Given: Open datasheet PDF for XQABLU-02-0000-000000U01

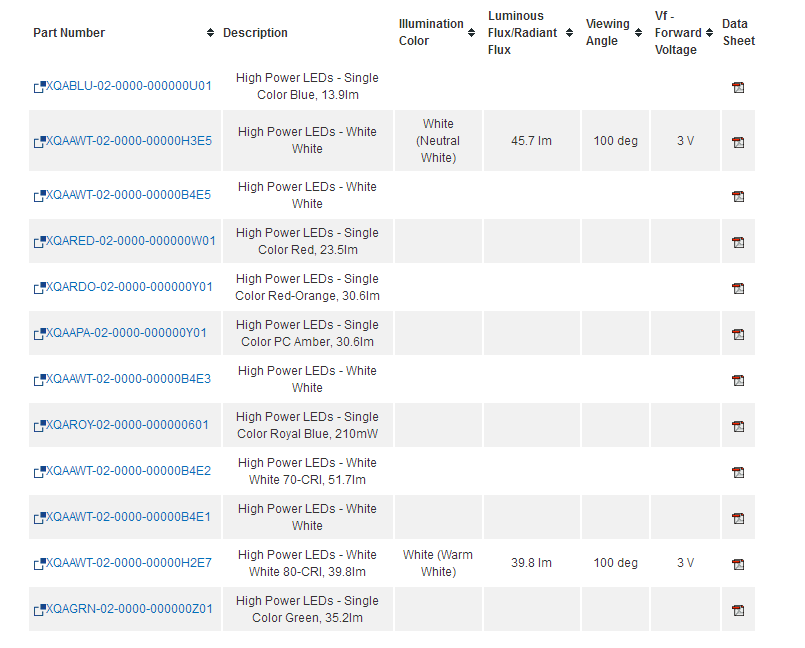Looking at the screenshot, I should click(738, 87).
